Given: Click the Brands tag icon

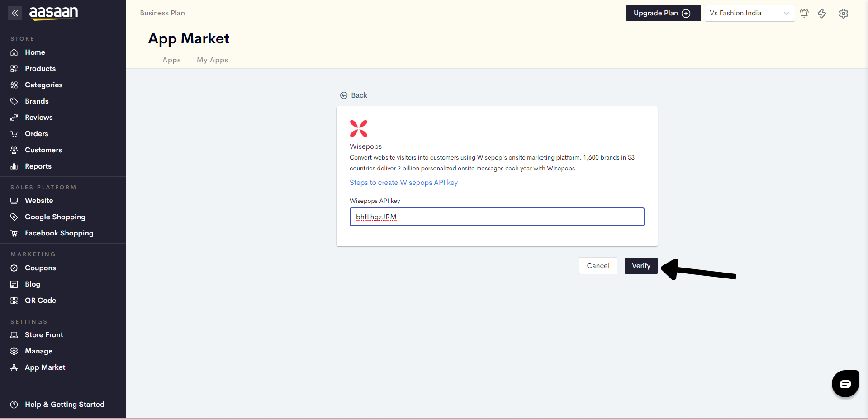Looking at the screenshot, I should click(14, 101).
